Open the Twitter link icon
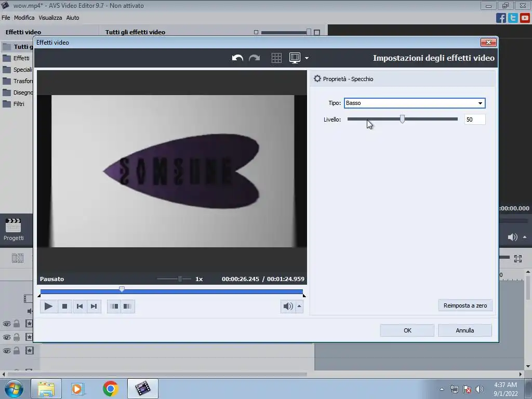532x399 pixels. click(x=513, y=18)
